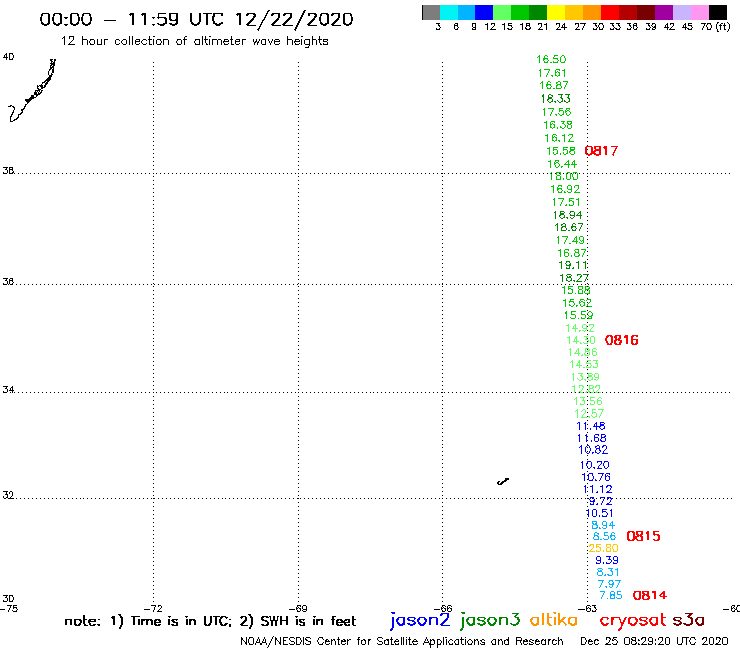Click the black swatch in the color scale
Image resolution: width=740 pixels, height=650 pixels.
coord(718,12)
